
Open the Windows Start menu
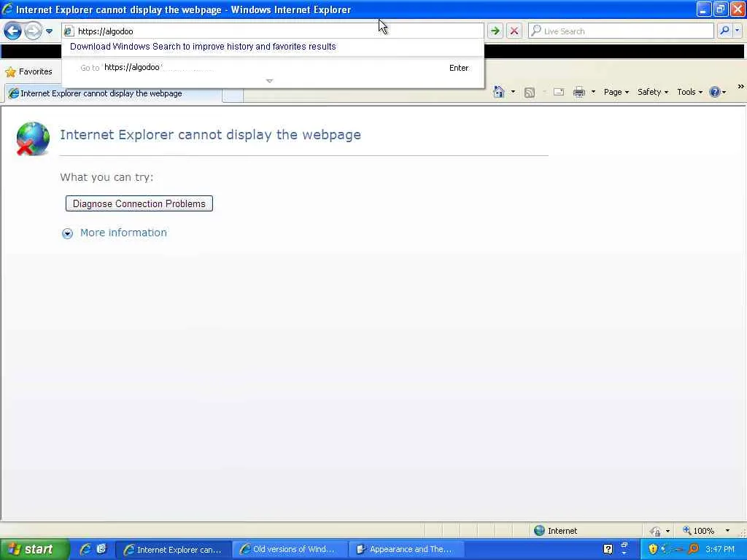(34, 549)
